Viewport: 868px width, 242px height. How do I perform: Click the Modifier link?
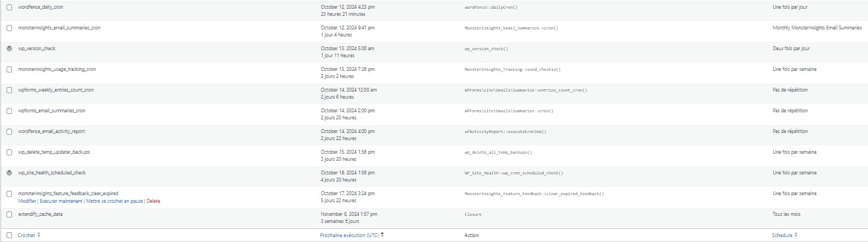click(x=27, y=201)
